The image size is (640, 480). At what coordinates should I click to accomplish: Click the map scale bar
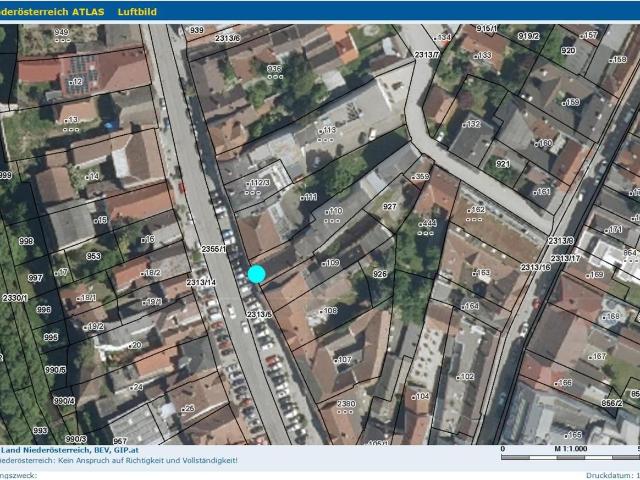(x=570, y=458)
